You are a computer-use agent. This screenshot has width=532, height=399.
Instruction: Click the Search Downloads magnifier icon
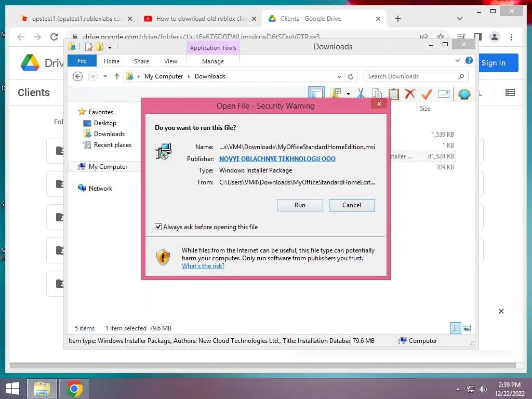click(x=461, y=76)
